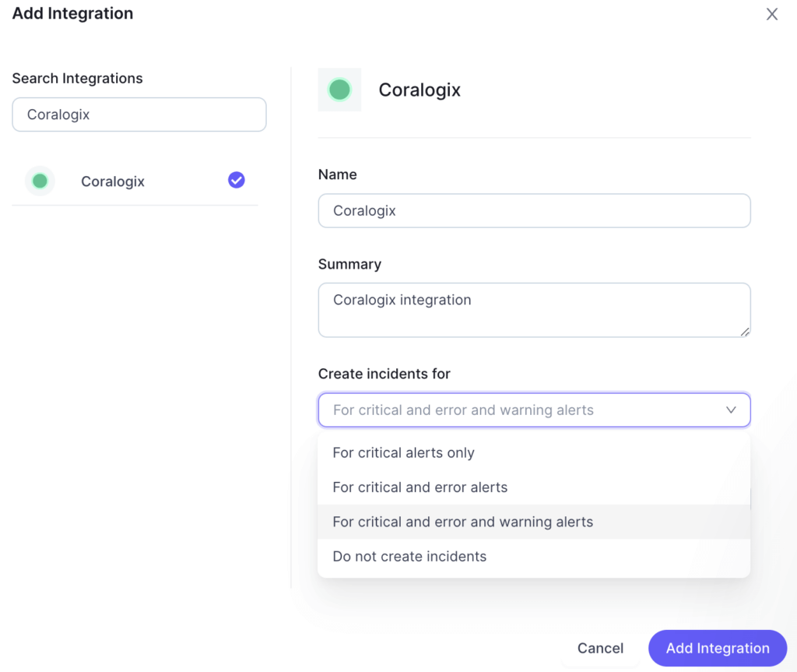Click the Add Integration button
This screenshot has width=797, height=672.
718,648
